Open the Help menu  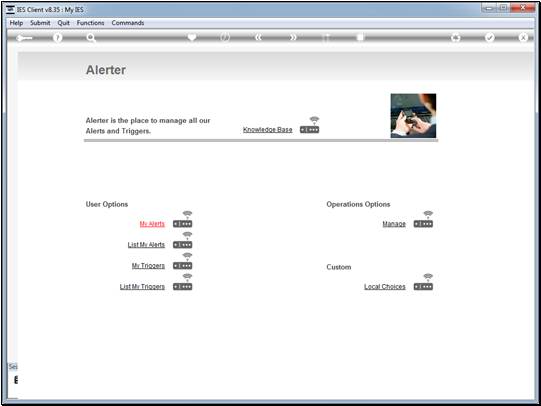tap(16, 23)
